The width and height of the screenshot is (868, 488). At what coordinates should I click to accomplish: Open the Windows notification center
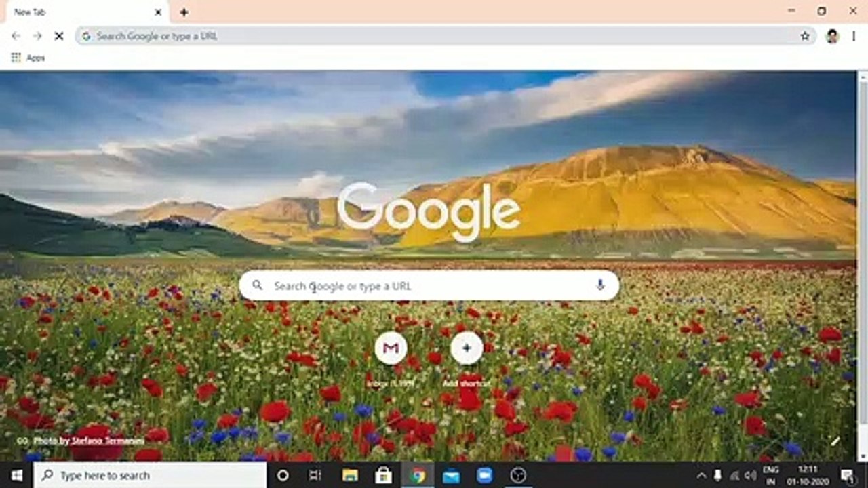[848, 475]
